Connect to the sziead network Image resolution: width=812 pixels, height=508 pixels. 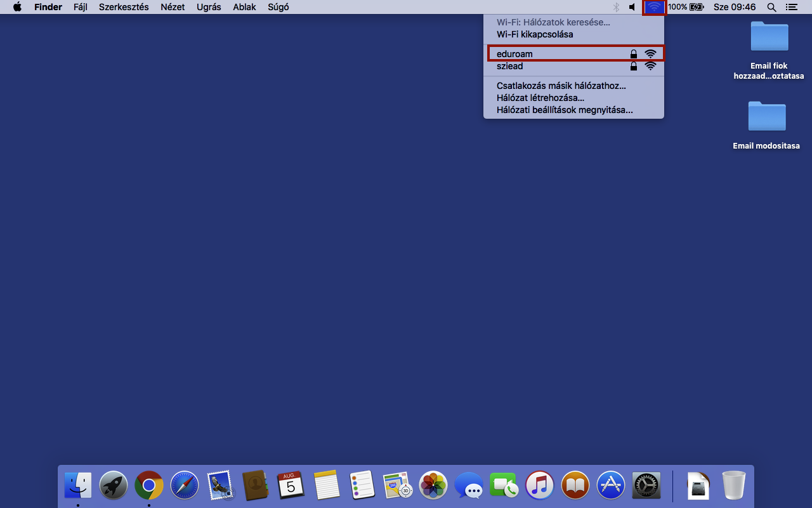[510, 66]
